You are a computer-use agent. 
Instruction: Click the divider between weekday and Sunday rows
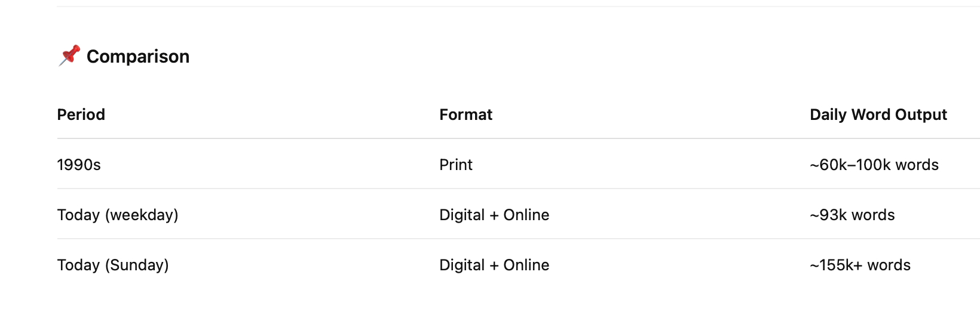point(478,239)
